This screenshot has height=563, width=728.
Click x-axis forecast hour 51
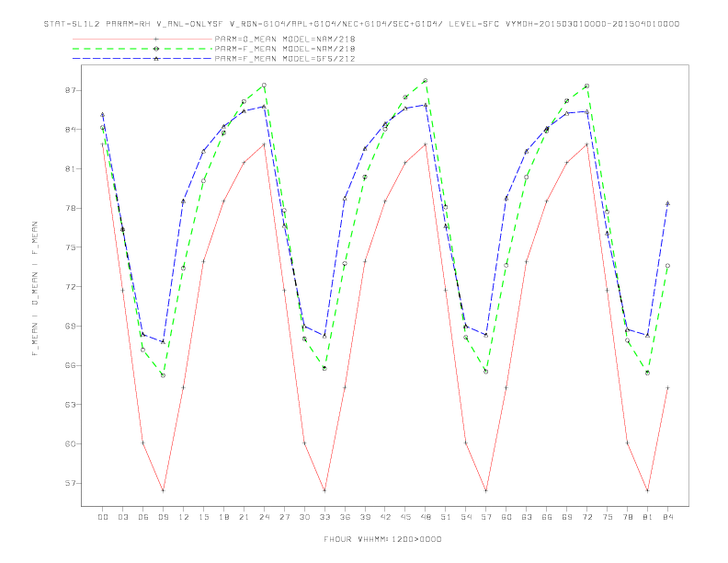(x=446, y=517)
